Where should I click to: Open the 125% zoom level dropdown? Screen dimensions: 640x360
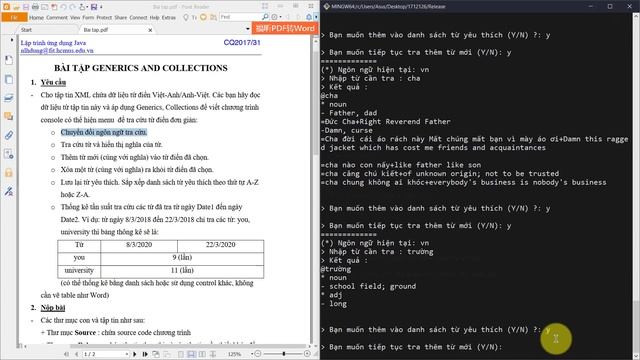(252, 354)
